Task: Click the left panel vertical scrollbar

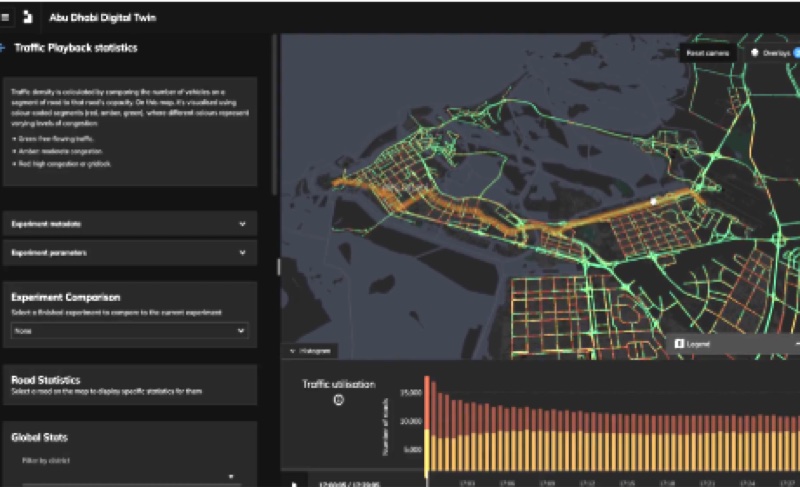Action: tap(274, 120)
